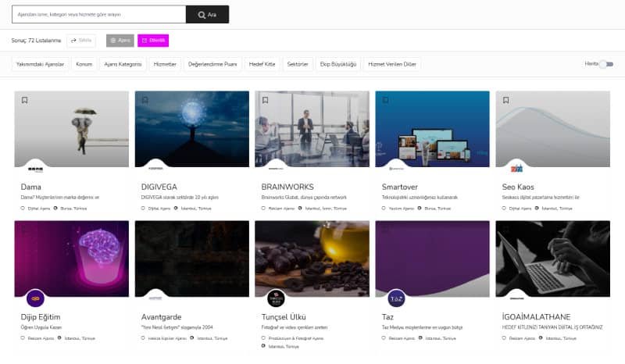This screenshot has height=364, width=625.
Task: Bookmark the DIGIVEGA agency card
Action: (x=145, y=100)
